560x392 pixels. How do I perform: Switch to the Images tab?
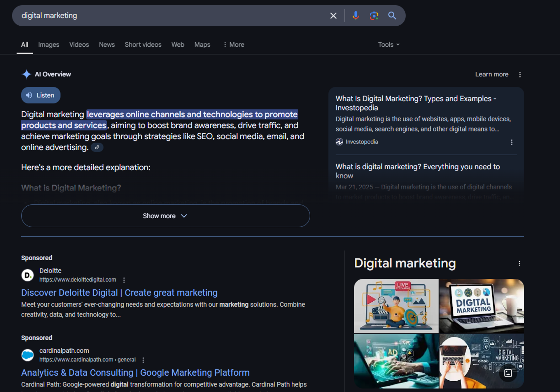tap(49, 45)
